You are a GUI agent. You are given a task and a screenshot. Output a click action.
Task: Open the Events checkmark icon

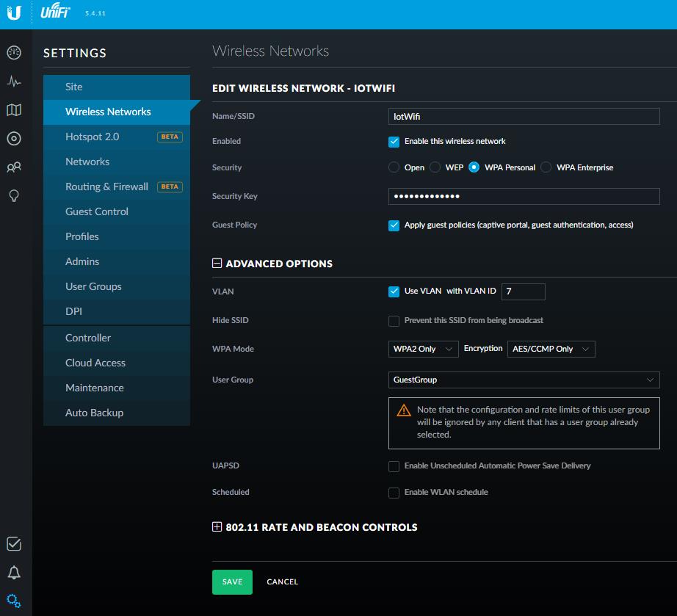pos(14,544)
